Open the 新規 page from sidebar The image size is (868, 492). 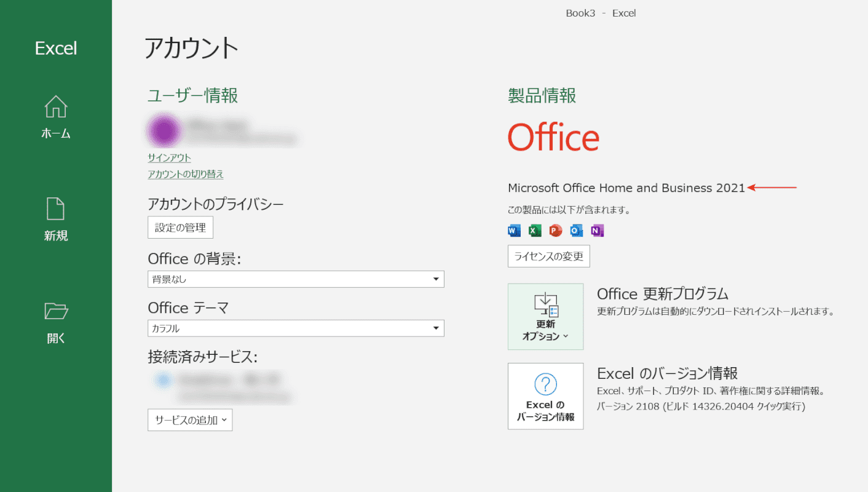56,220
